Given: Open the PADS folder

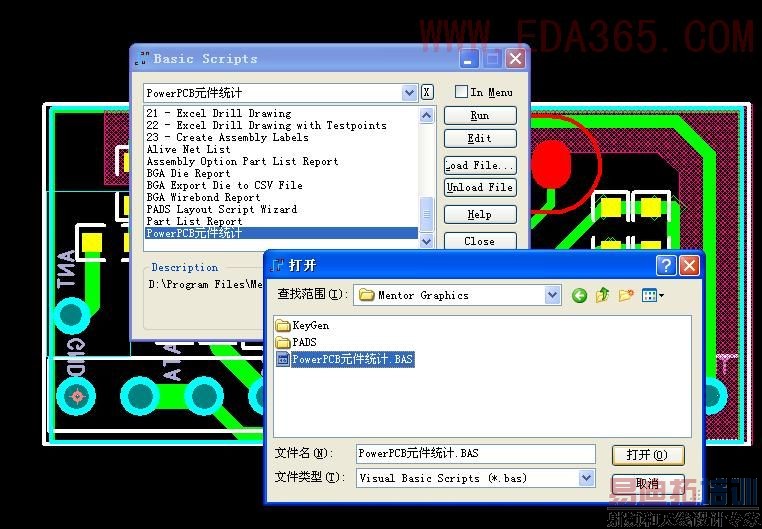Looking at the screenshot, I should (x=296, y=342).
